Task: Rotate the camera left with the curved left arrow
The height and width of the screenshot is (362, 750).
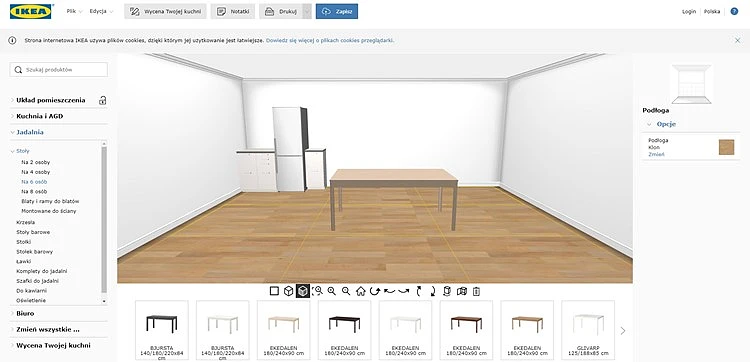Action: 389,291
